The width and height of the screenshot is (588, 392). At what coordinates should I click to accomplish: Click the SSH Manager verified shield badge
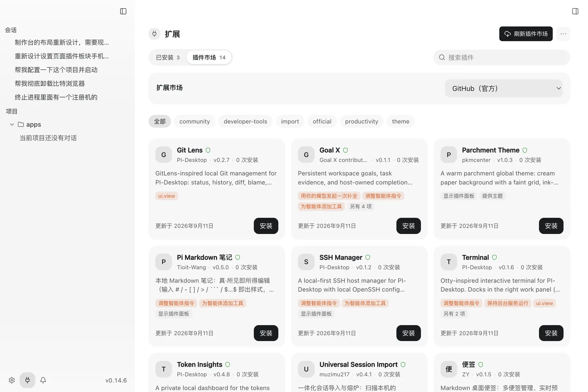pos(368,258)
